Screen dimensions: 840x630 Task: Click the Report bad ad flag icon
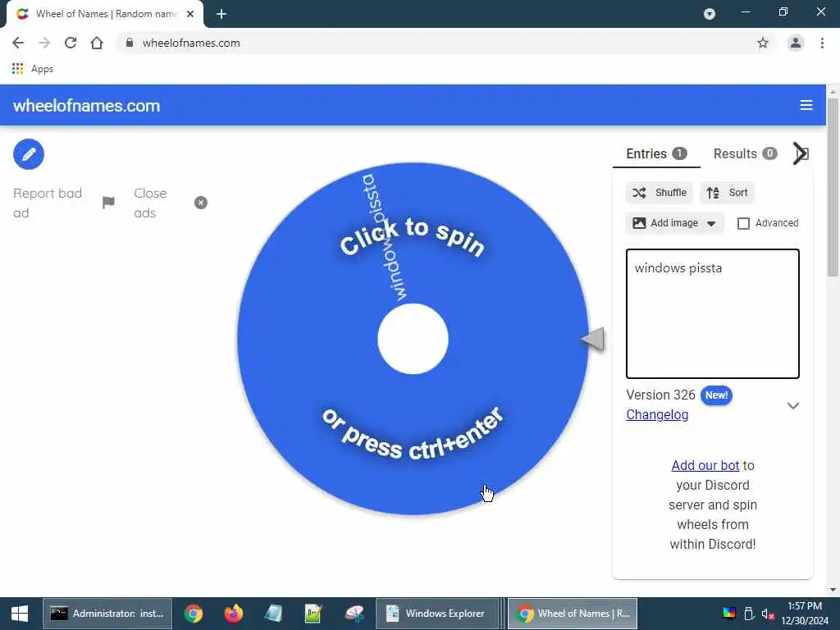[108, 203]
